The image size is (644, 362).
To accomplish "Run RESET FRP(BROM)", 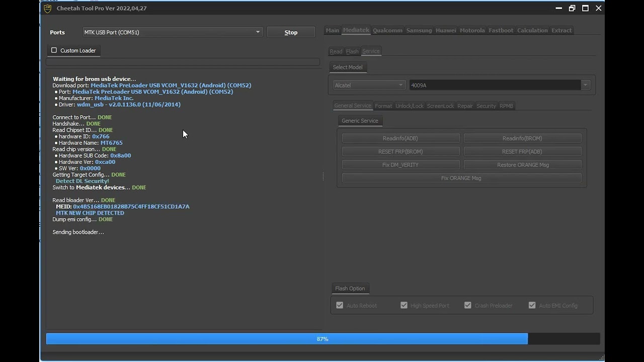I will pos(400,151).
